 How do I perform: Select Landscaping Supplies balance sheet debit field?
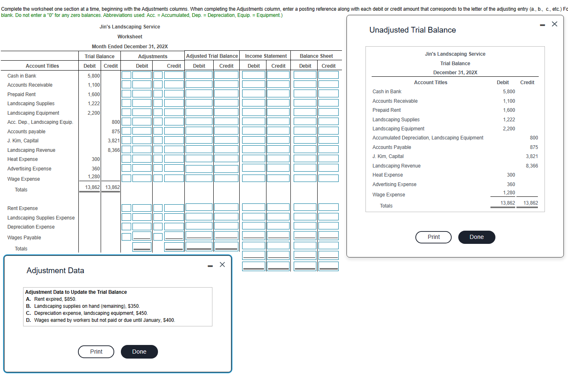point(305,103)
